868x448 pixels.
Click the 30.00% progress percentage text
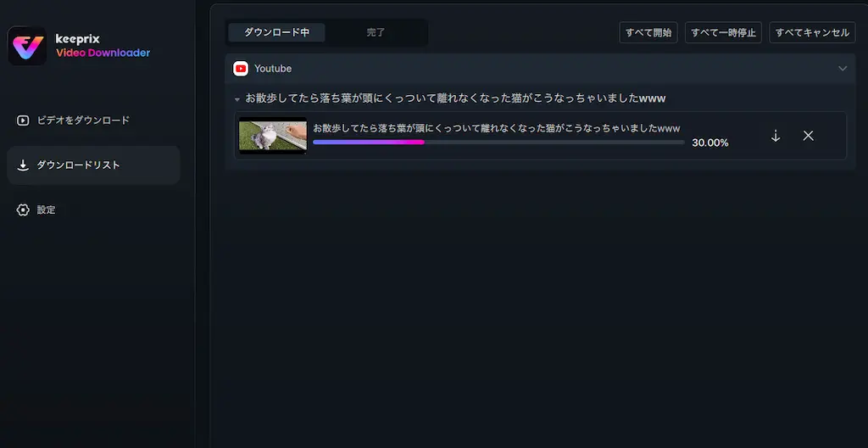point(709,143)
